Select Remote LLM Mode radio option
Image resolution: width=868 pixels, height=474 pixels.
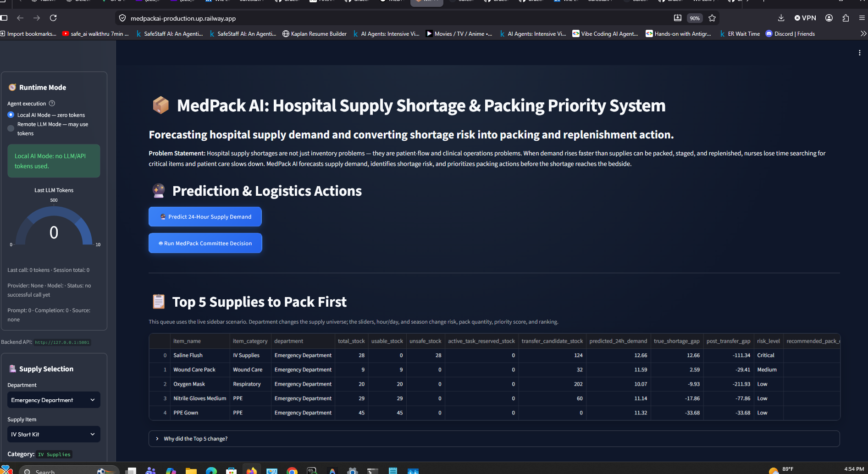(48, 128)
